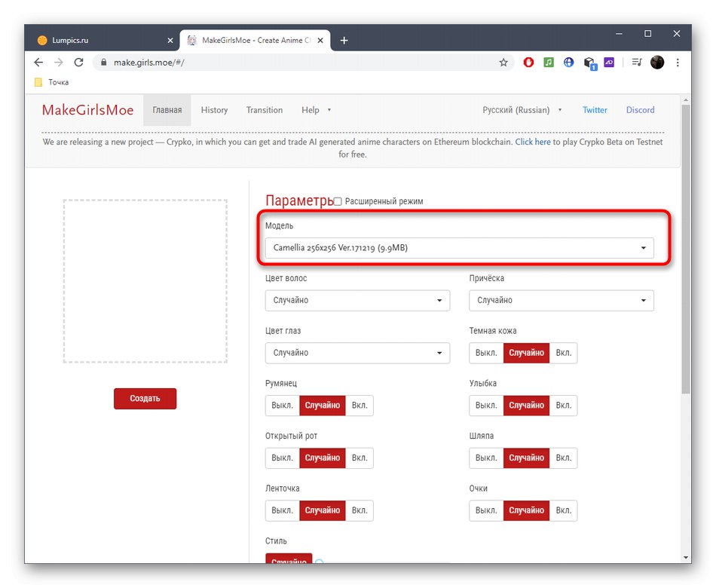
Task: Set Открытый рот to Выкл.
Action: [282, 458]
